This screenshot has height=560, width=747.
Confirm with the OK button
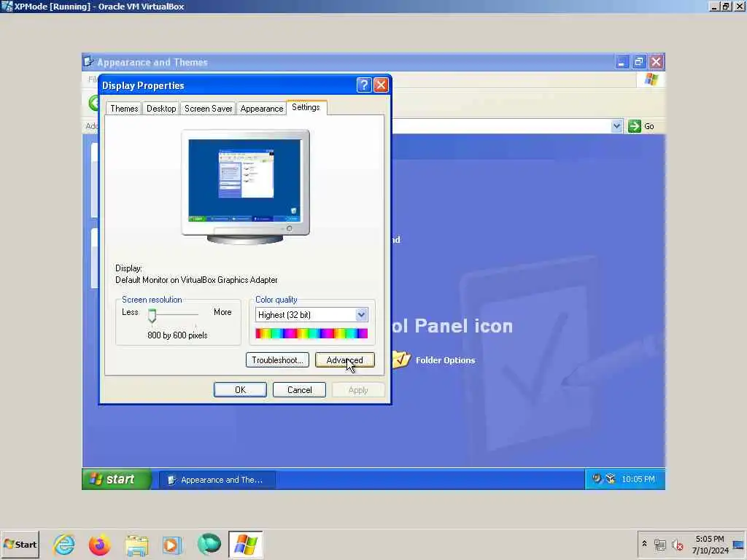click(x=240, y=390)
